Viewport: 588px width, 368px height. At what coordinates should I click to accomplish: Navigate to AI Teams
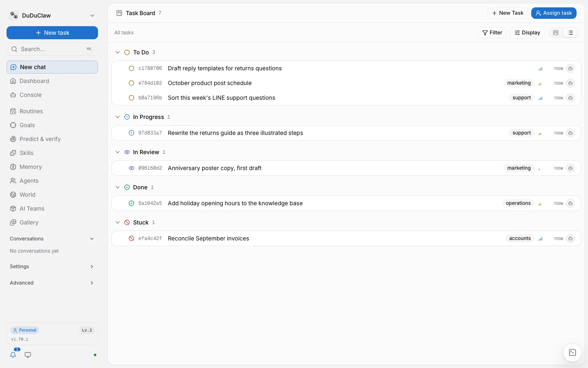pyautogui.click(x=52, y=209)
